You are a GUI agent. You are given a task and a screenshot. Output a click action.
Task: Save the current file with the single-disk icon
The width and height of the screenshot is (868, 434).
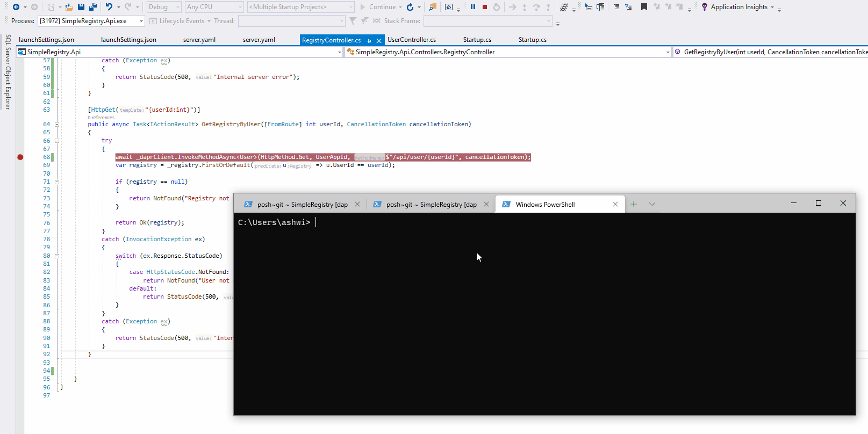[81, 7]
